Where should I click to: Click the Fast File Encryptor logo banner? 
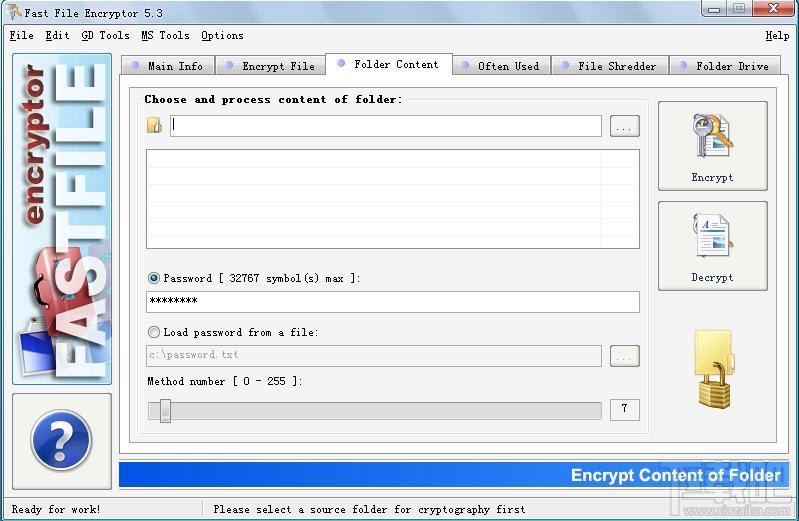pos(62,219)
